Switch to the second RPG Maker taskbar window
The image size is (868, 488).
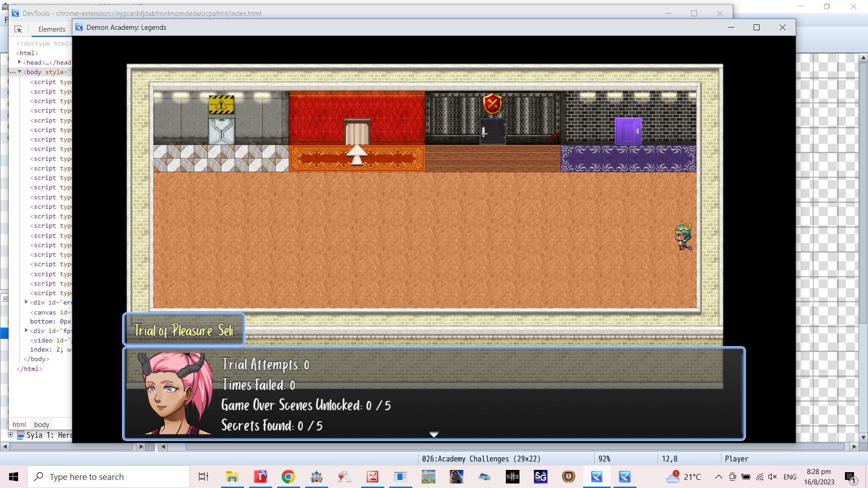(x=625, y=477)
